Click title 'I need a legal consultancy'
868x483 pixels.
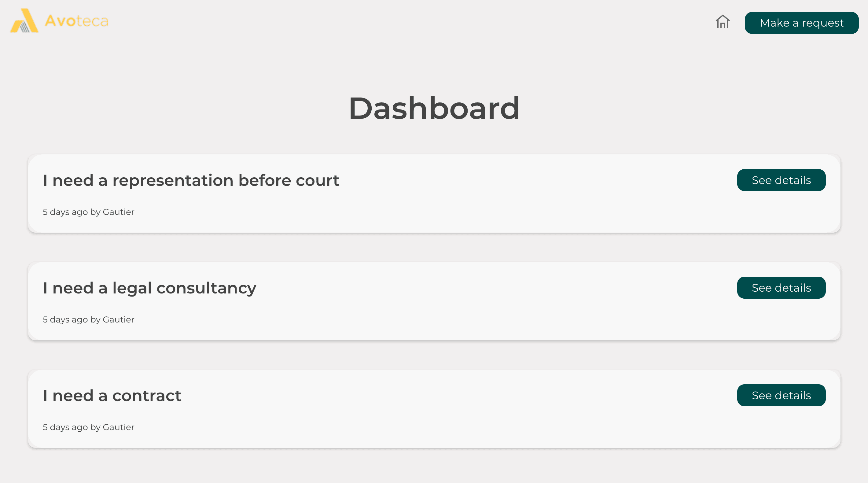(x=150, y=288)
